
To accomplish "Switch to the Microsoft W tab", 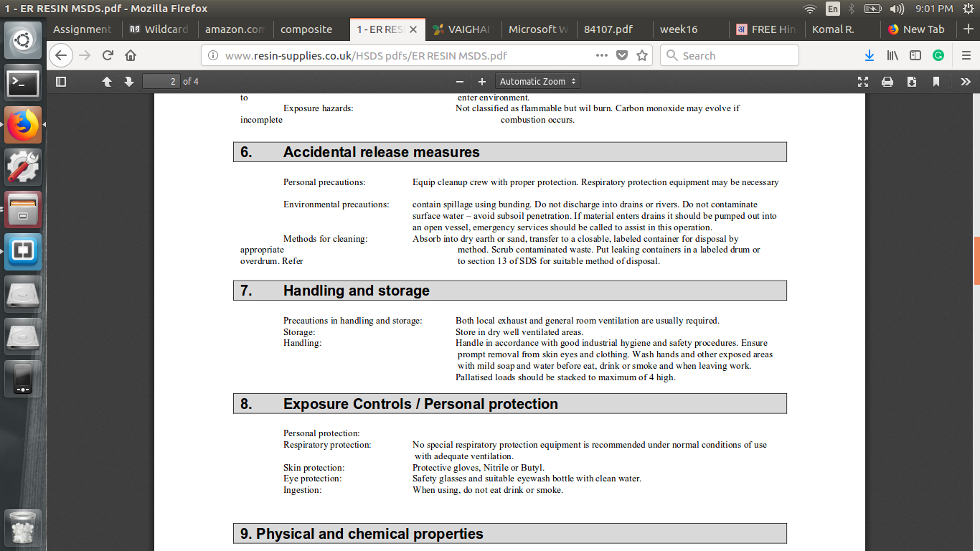I will click(538, 29).
